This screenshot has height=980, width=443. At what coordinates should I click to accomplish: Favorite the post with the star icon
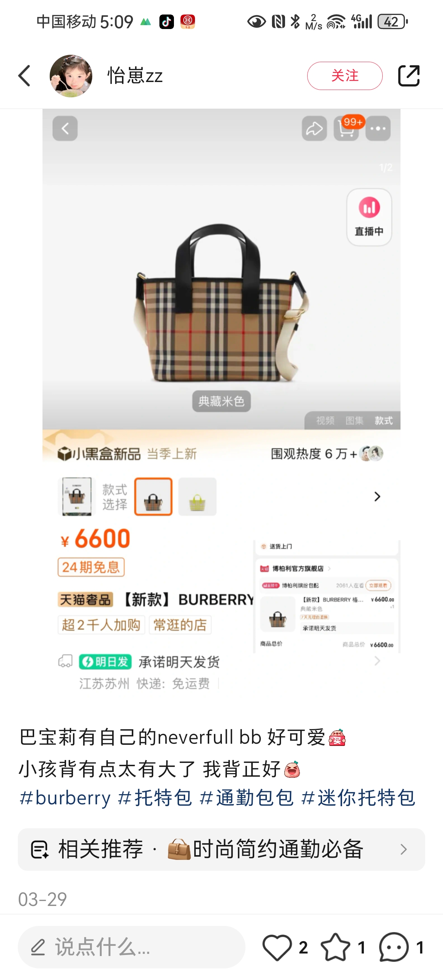click(x=335, y=947)
